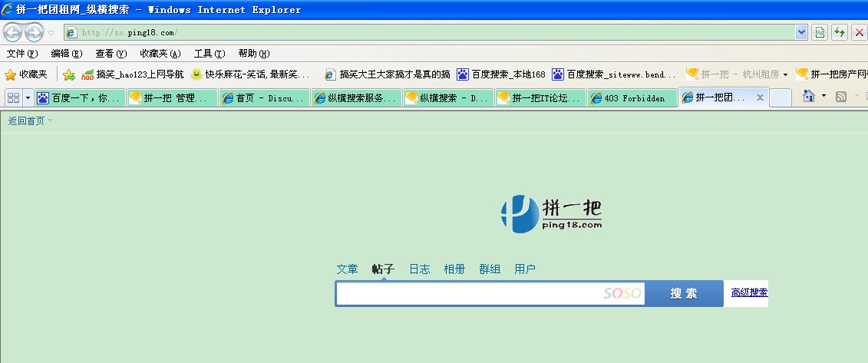Open a new blank tab
The width and height of the screenshot is (868, 363).
click(x=781, y=98)
